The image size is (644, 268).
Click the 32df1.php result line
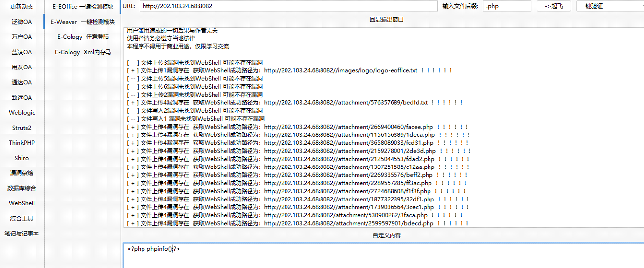(297, 199)
